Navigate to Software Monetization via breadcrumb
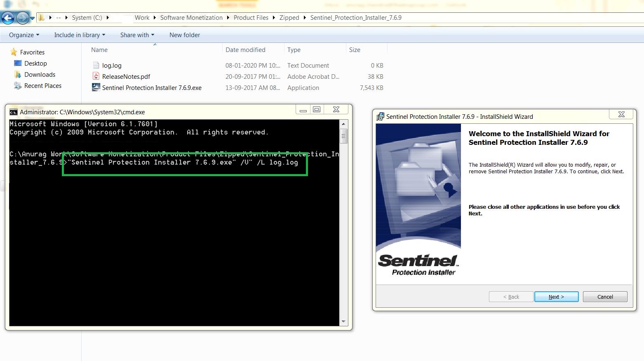644x361 pixels. [191, 17]
